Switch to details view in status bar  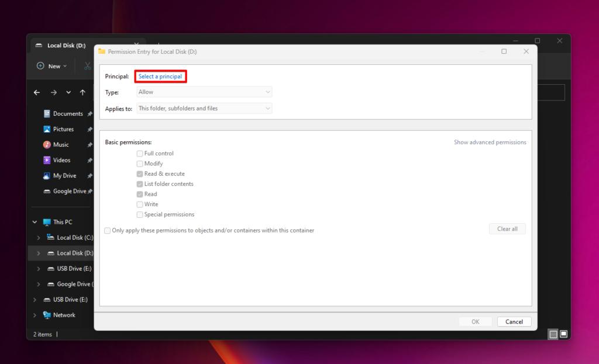click(x=553, y=334)
